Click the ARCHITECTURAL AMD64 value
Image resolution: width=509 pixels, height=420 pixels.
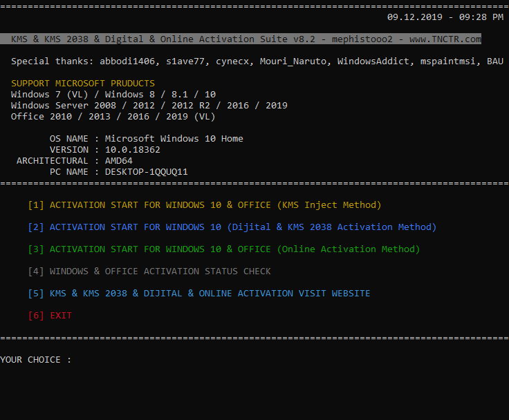pos(119,160)
